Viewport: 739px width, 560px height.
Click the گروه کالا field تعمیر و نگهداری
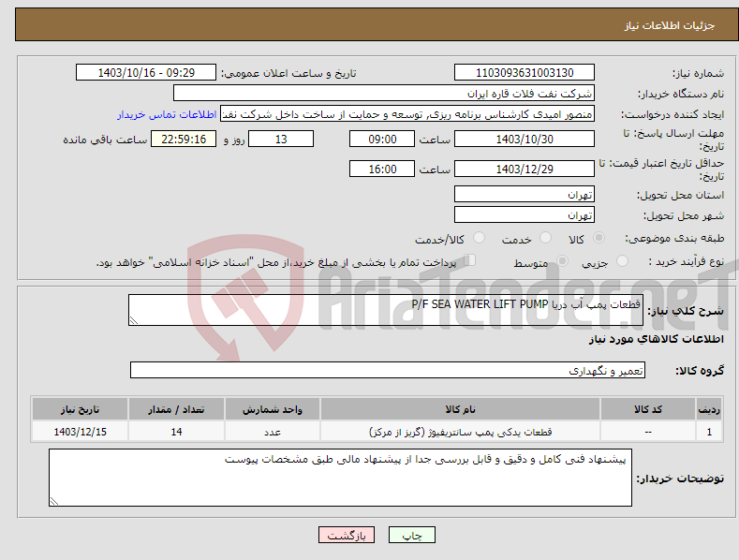(388, 371)
